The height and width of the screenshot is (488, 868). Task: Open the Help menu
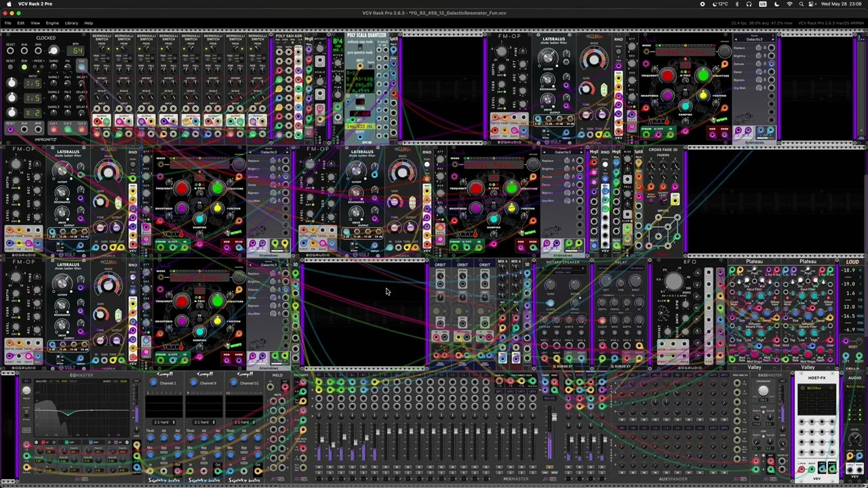[x=88, y=23]
